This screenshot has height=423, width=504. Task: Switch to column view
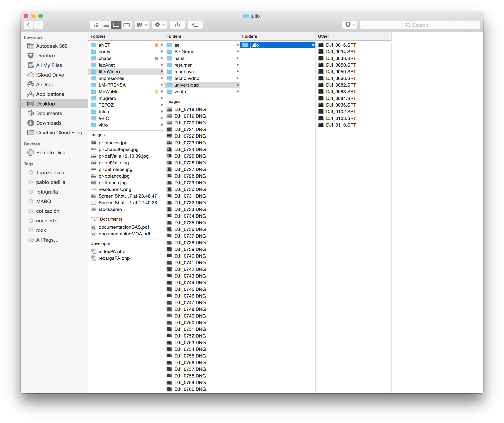click(116, 25)
